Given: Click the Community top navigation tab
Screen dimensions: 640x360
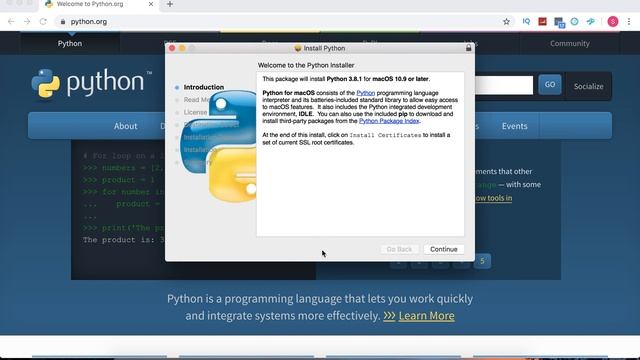Looking at the screenshot, I should [569, 43].
